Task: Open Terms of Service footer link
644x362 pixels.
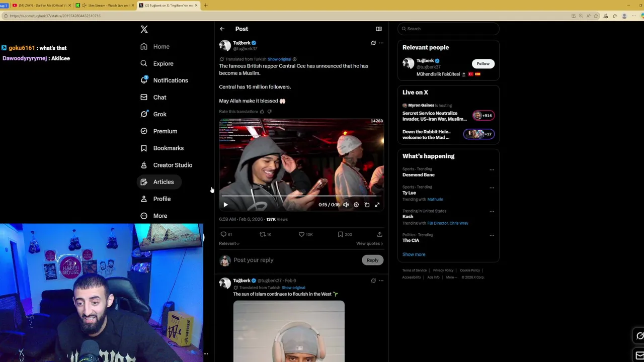Action: (415, 270)
